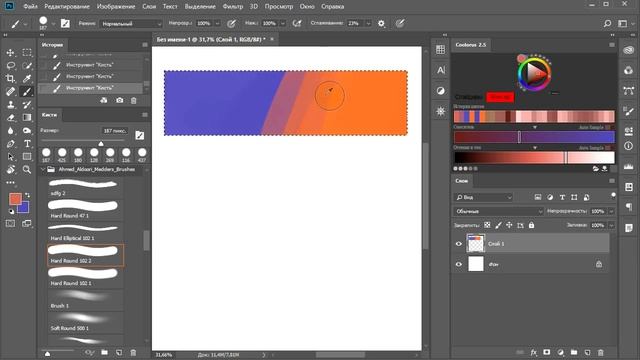Viewport: 640px width, 360px height.
Task: Open blend mode dropdown Нормальный
Action: pyautogui.click(x=131, y=24)
